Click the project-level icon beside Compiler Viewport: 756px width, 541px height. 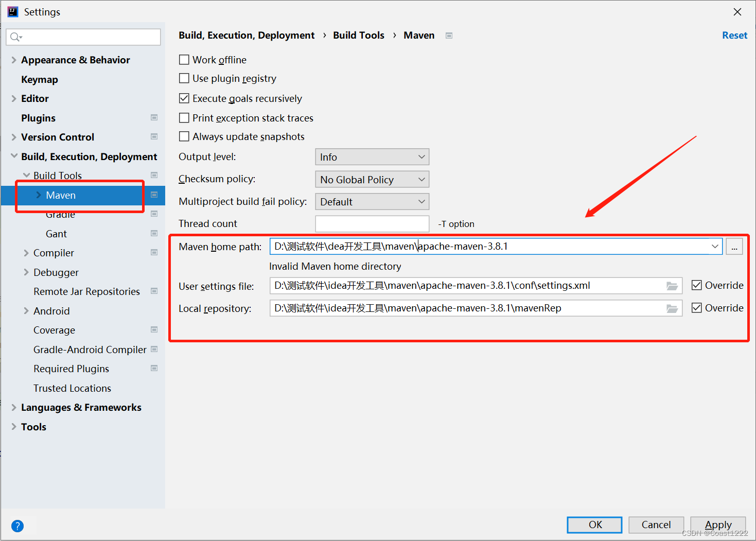[x=154, y=253]
